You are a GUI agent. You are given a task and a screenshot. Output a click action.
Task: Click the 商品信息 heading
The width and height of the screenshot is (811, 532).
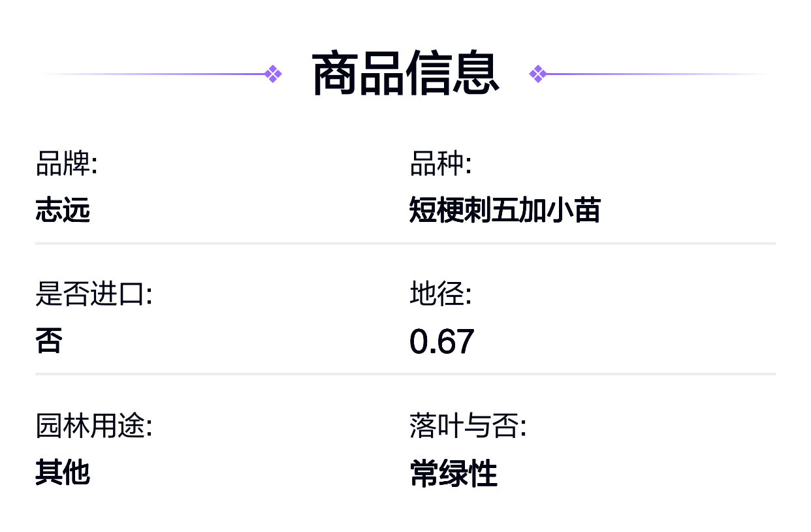tap(405, 74)
